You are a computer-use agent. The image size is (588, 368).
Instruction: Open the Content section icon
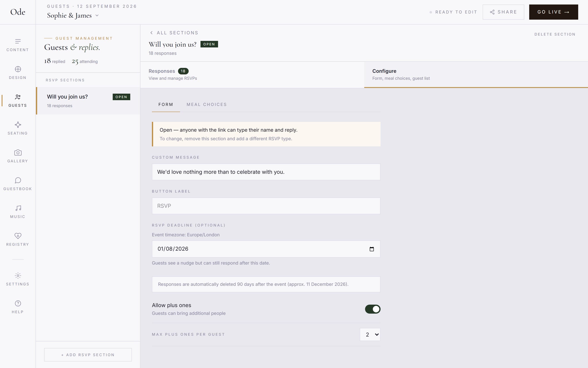[x=18, y=41]
